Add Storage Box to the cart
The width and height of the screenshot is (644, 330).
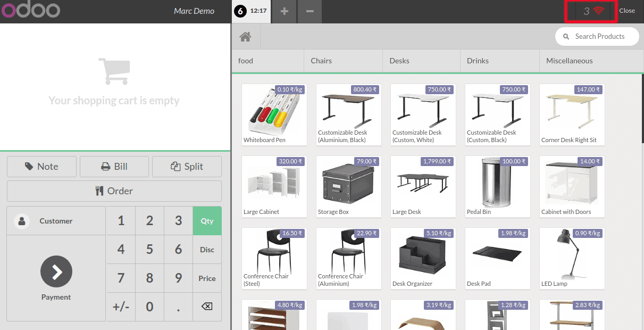[x=349, y=186]
